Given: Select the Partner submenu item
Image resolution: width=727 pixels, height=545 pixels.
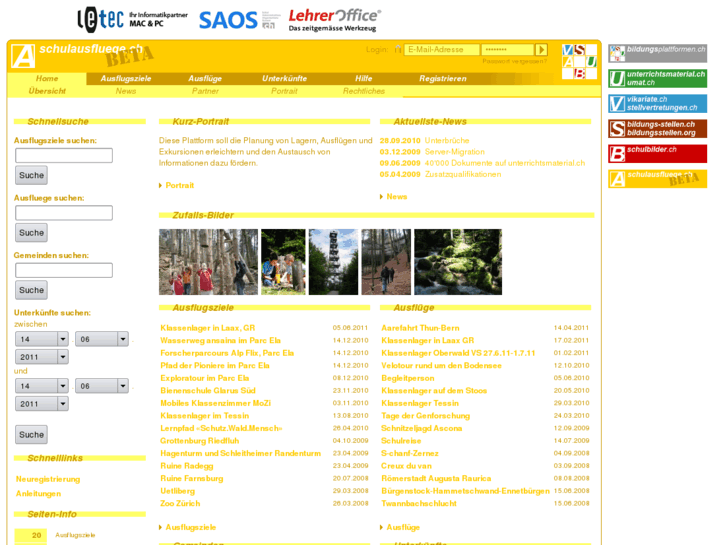Looking at the screenshot, I should (205, 91).
